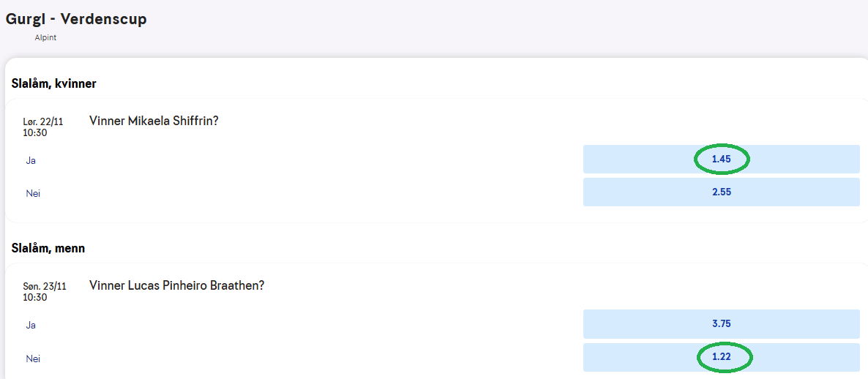The height and width of the screenshot is (379, 868).
Task: Click the Ja label under the Shiffrin market
Action: click(x=31, y=160)
